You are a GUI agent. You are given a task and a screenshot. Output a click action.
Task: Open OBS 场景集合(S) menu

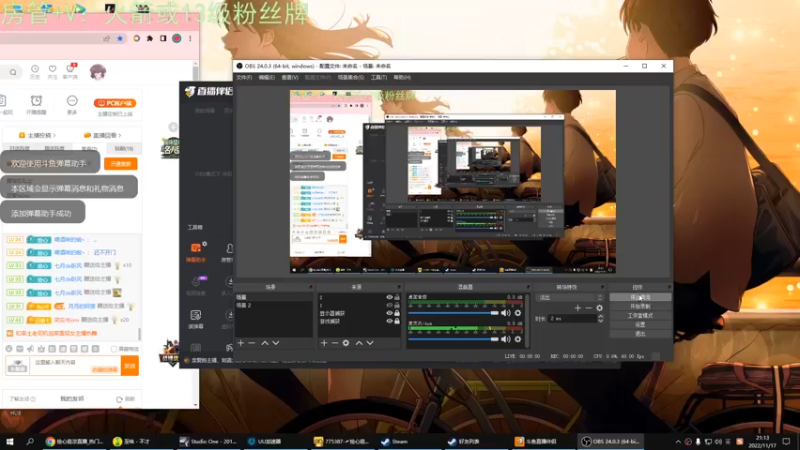point(351,78)
